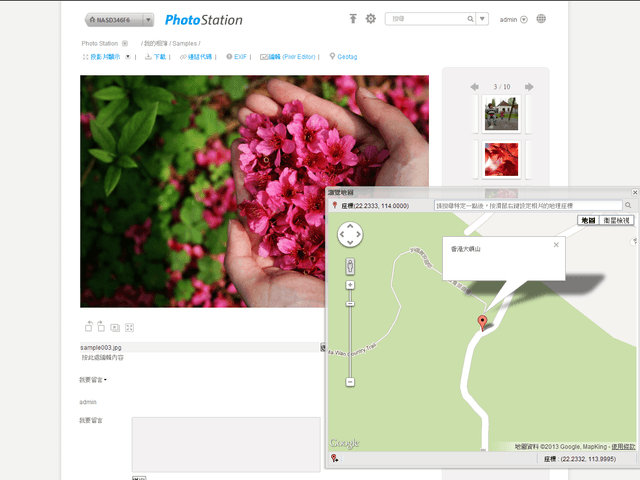
Task: Click the EXIF info icon
Action: [229, 57]
